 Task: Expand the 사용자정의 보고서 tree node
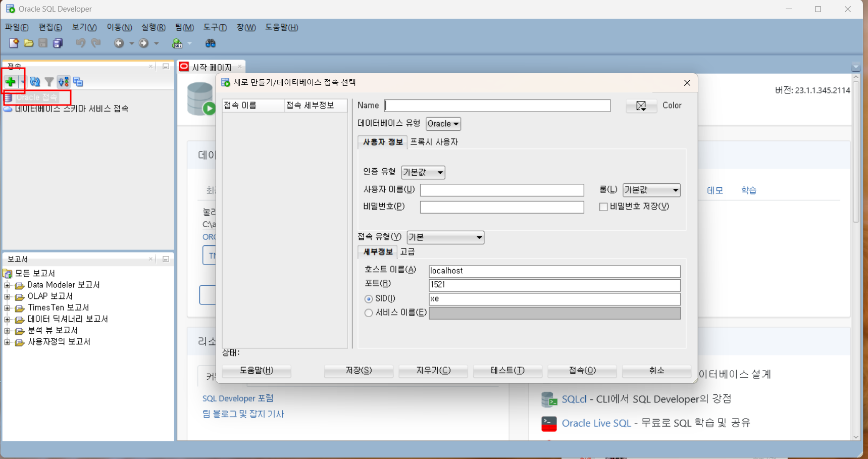click(x=7, y=342)
